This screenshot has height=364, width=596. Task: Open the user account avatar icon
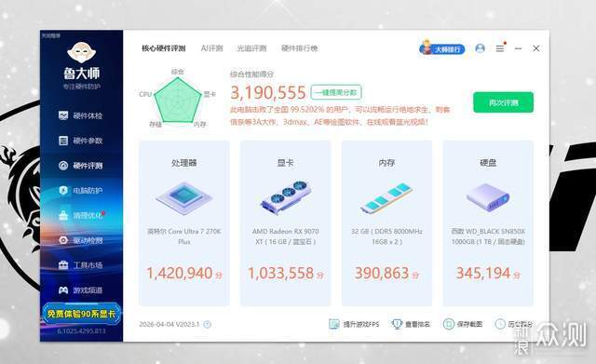[x=481, y=48]
